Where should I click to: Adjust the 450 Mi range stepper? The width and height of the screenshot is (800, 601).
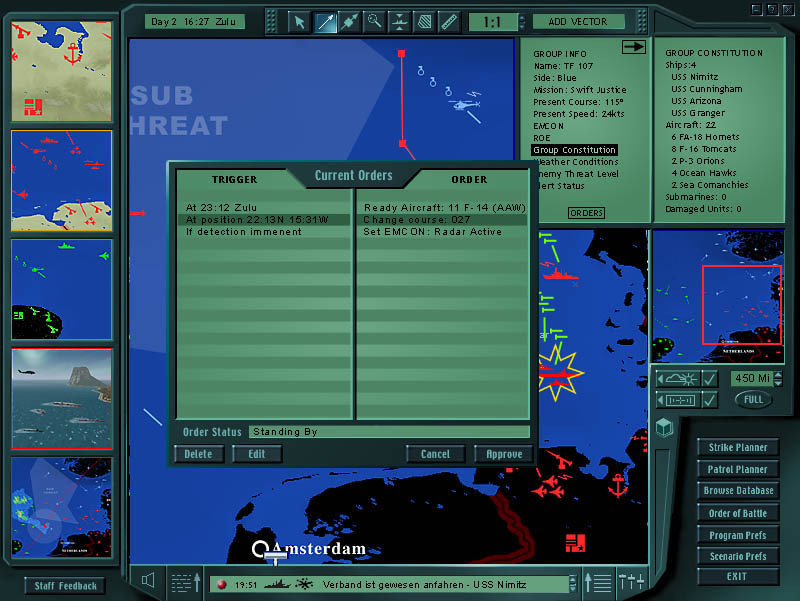point(778,378)
